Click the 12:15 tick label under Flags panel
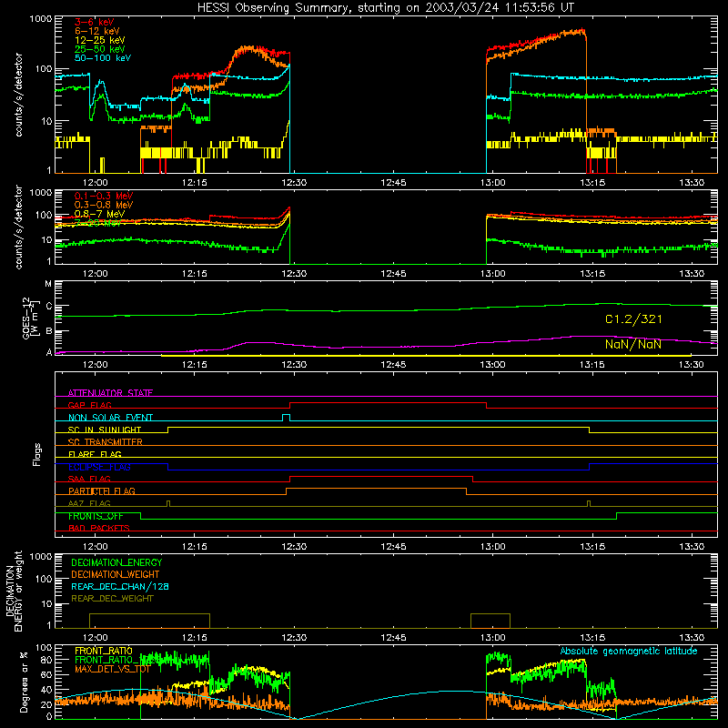Screen dimensions: 728x728 click(x=194, y=547)
